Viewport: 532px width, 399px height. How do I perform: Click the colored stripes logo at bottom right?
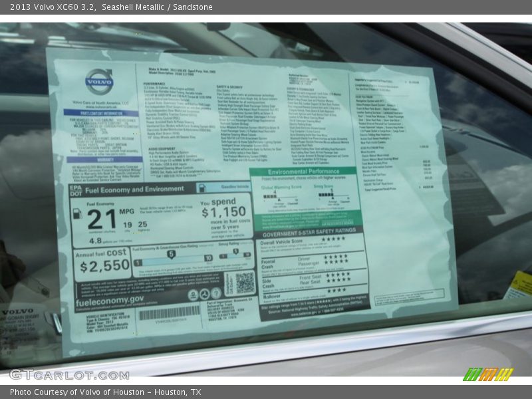point(488,374)
